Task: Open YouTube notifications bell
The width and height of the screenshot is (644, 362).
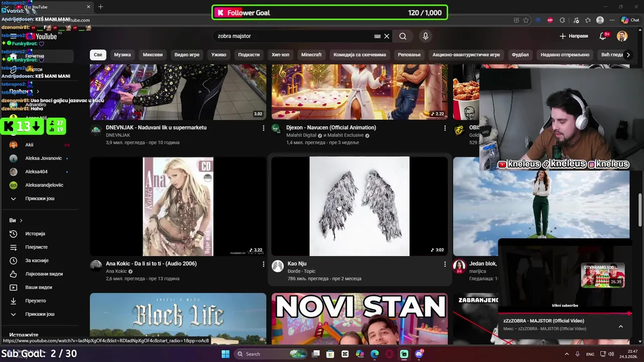Action: (x=603, y=36)
